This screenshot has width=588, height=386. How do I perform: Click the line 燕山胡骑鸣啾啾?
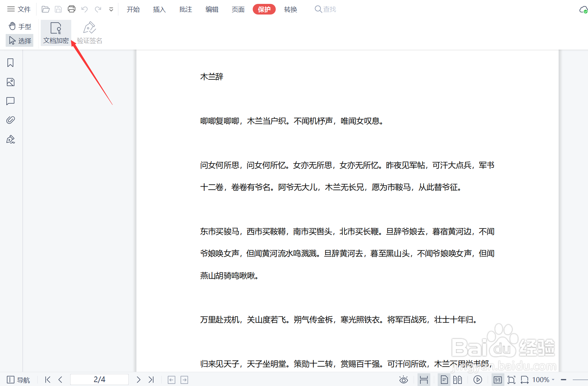(x=229, y=276)
